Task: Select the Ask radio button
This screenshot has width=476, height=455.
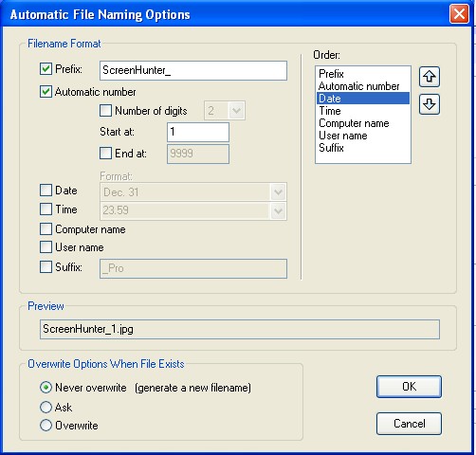Action: (46, 408)
